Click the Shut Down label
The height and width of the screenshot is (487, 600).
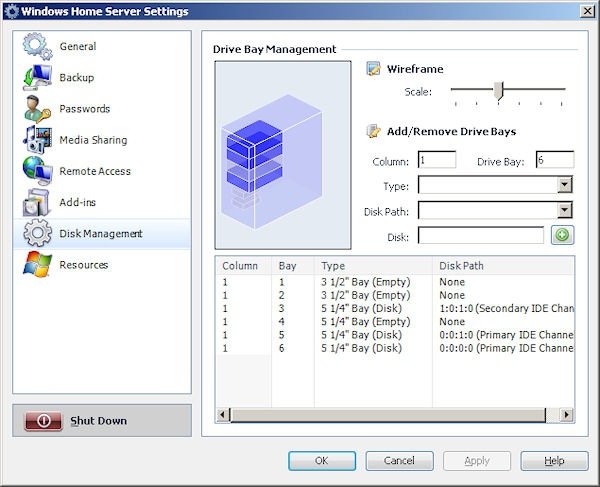pos(98,421)
